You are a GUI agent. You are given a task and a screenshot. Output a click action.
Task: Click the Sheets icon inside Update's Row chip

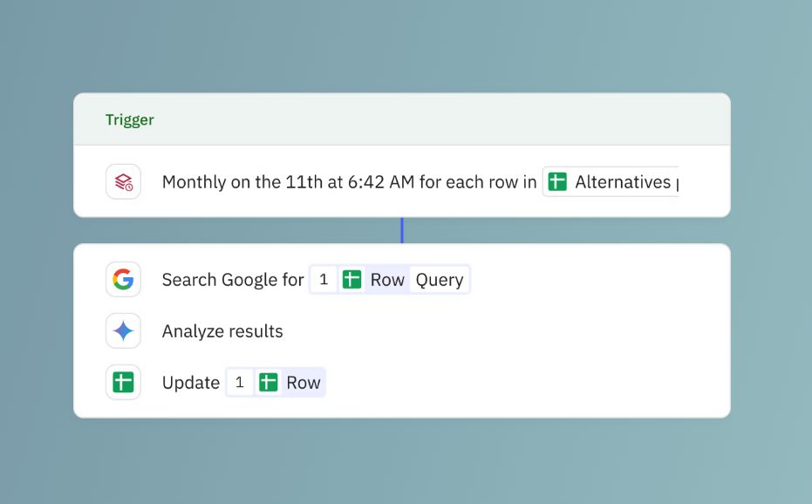coord(269,382)
